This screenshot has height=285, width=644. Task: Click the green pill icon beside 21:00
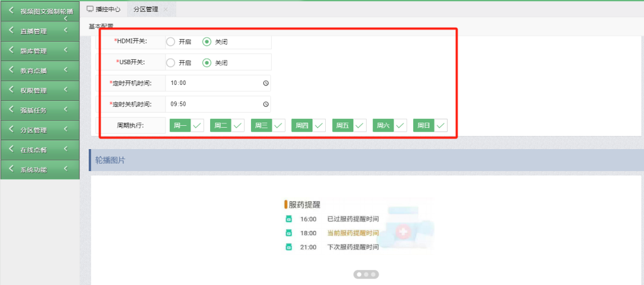(289, 247)
